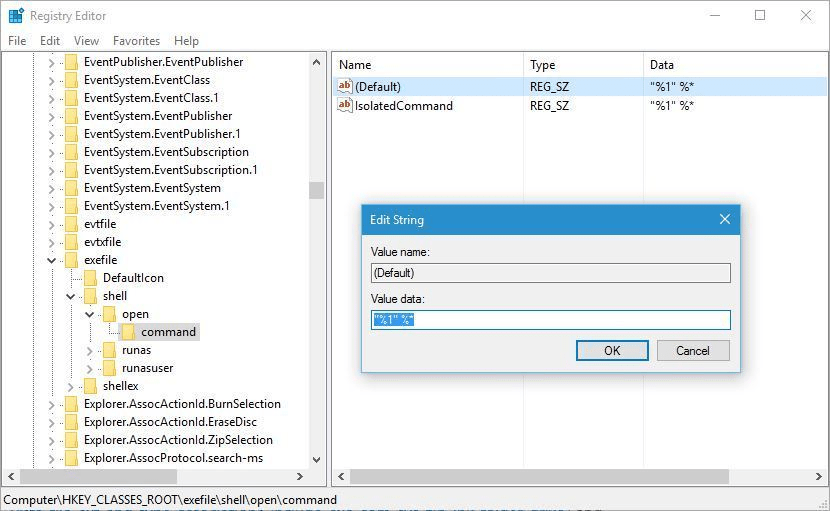Viewport: 830px width, 511px height.
Task: Close the Edit String dialog with X
Action: click(724, 220)
